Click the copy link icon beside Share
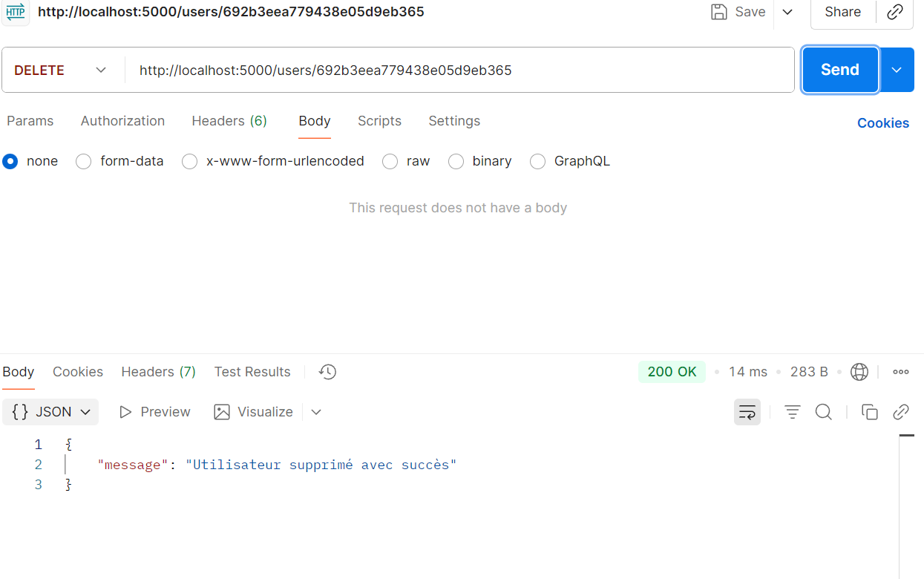Screen dimensions: 924x579 click(895, 12)
